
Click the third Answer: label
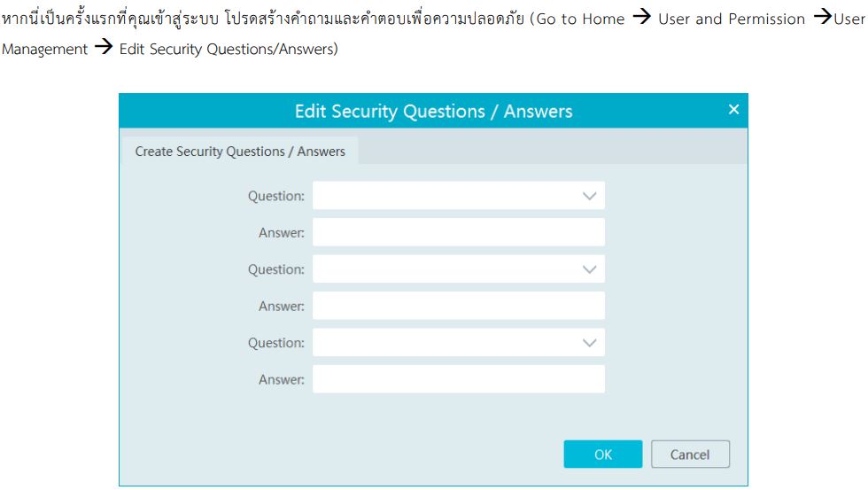coord(281,380)
